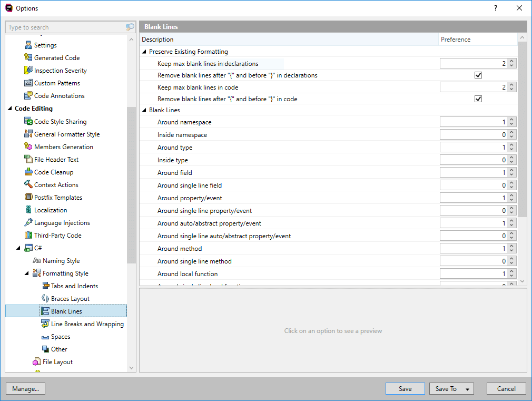The width and height of the screenshot is (532, 401).
Task: Uncheck remove blank lines in code
Action: point(478,99)
